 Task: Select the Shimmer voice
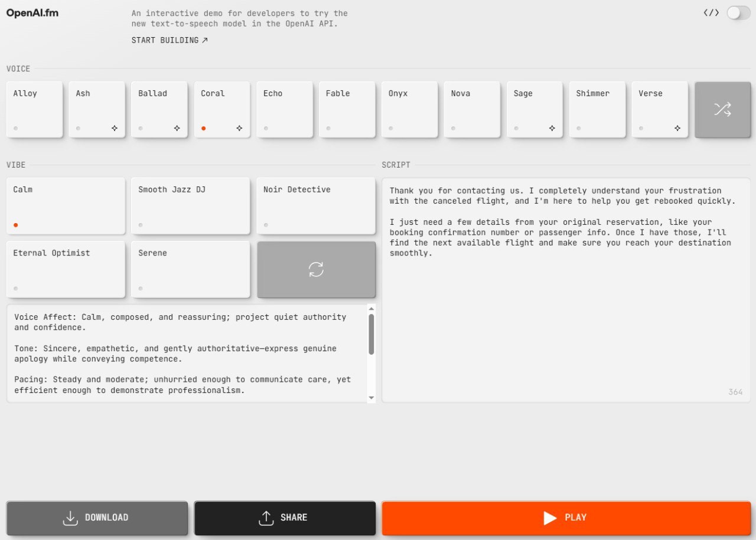(x=598, y=109)
